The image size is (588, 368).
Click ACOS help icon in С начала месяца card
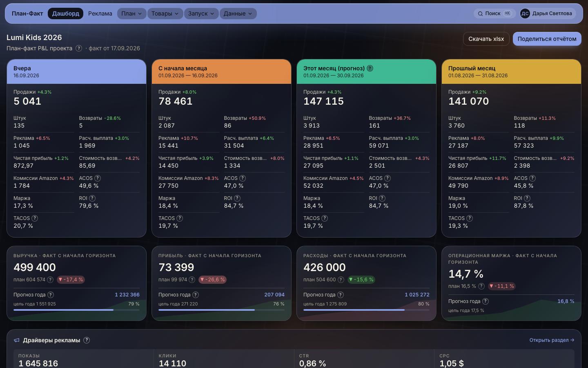(x=243, y=178)
